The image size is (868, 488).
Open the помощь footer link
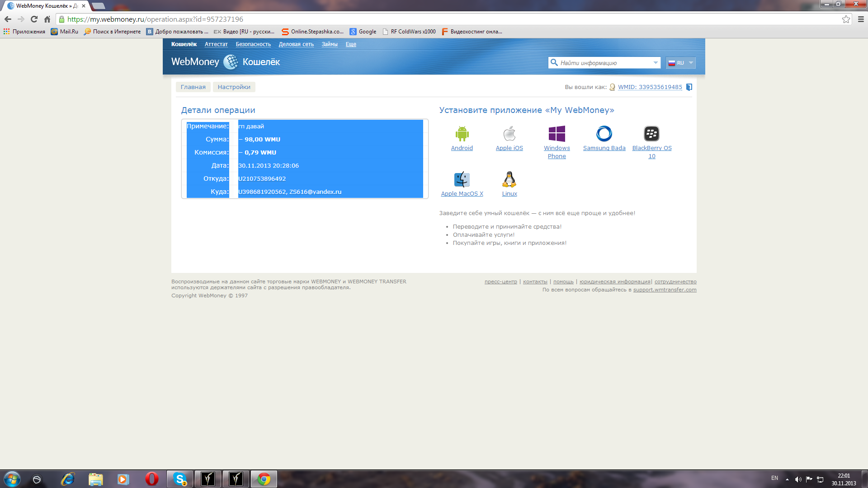(563, 282)
